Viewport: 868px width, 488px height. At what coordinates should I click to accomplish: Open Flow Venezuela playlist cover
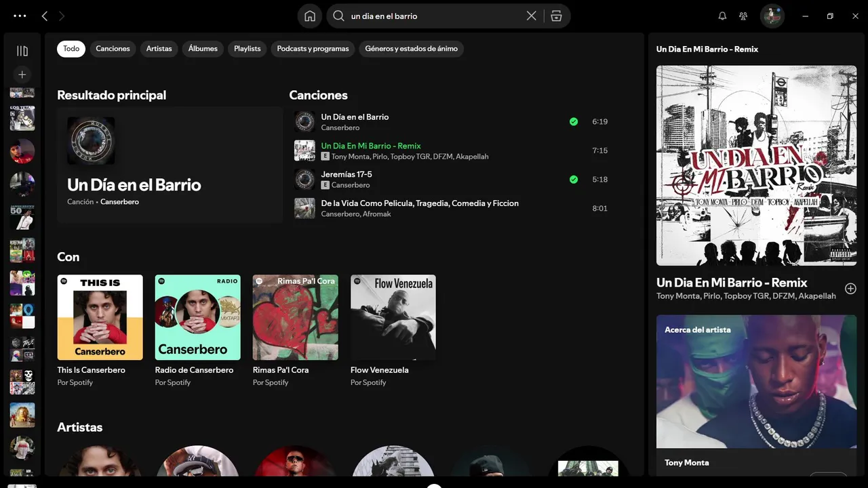(x=393, y=317)
